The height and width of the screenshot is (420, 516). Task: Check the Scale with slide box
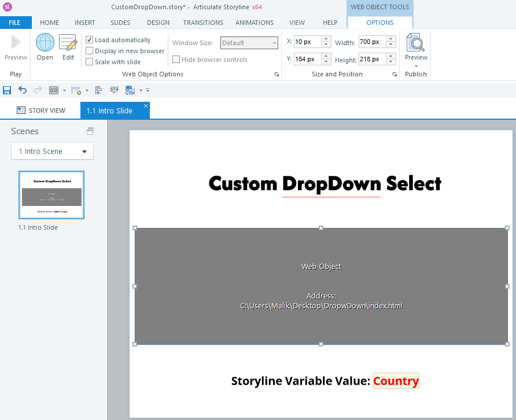pos(90,62)
